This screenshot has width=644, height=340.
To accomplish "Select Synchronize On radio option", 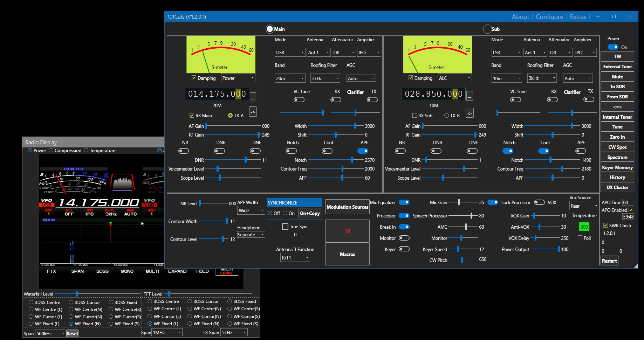I will coord(285,213).
